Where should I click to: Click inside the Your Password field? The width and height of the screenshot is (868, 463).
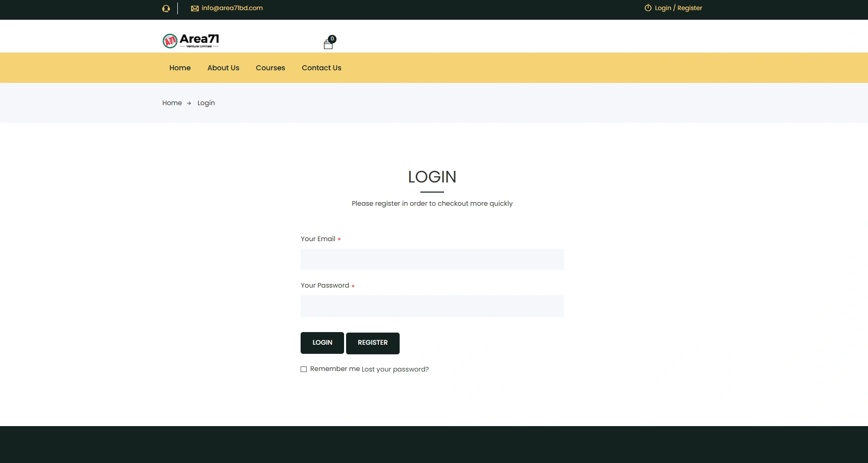tap(432, 306)
